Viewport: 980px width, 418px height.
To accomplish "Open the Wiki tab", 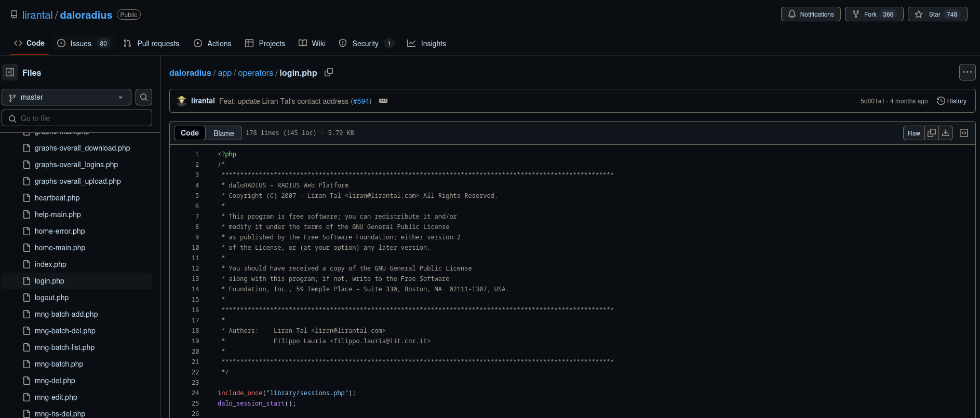I will [312, 43].
